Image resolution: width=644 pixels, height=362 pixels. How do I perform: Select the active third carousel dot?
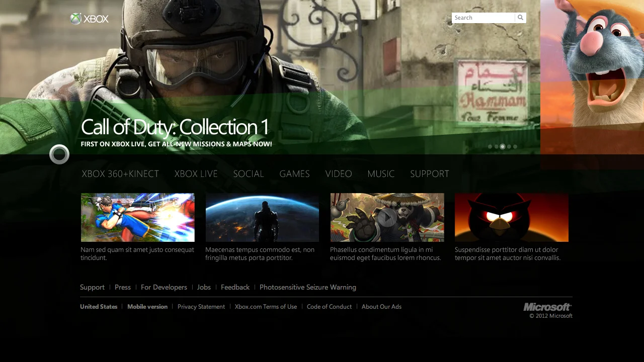[503, 147]
